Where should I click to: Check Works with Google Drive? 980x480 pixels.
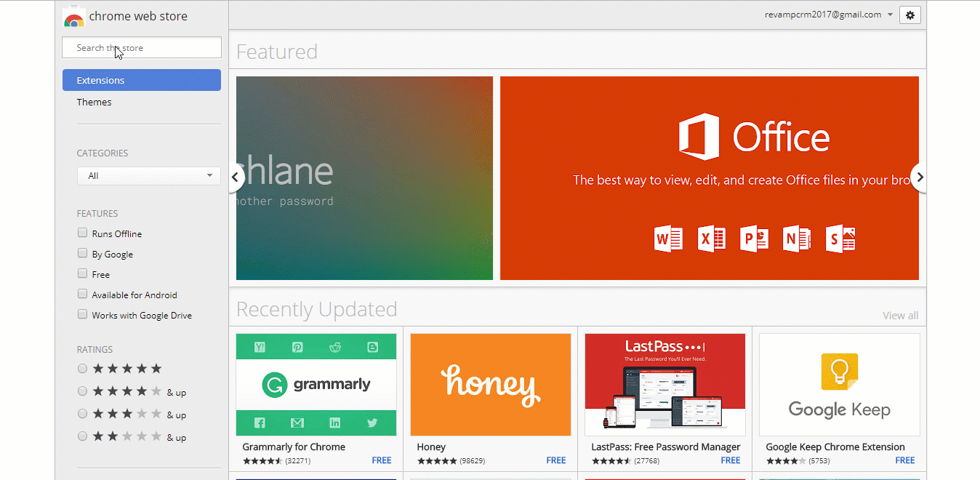[x=82, y=315]
